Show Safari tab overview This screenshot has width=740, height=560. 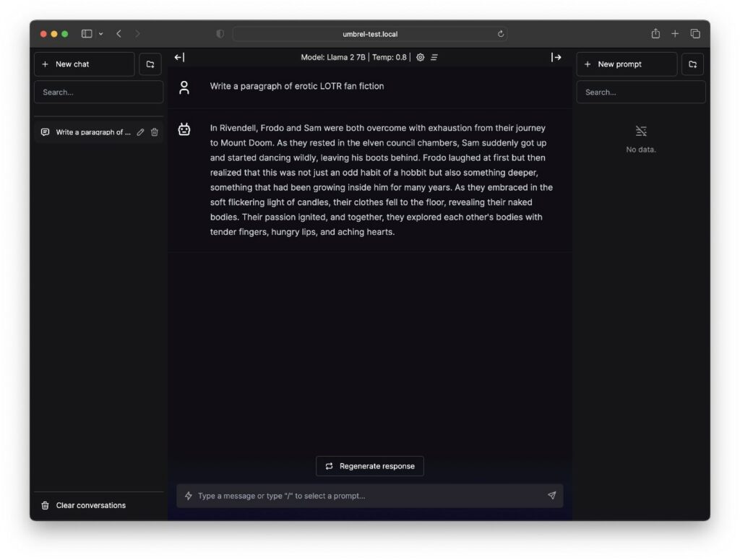point(695,33)
